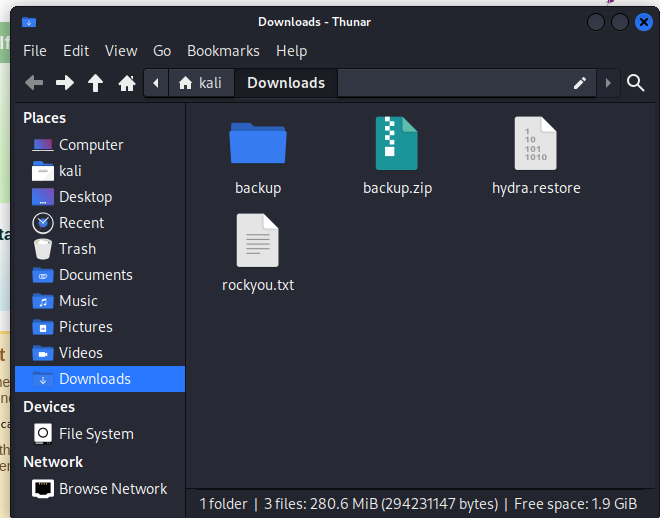Select the hydra.restore binary file icon

(x=535, y=143)
